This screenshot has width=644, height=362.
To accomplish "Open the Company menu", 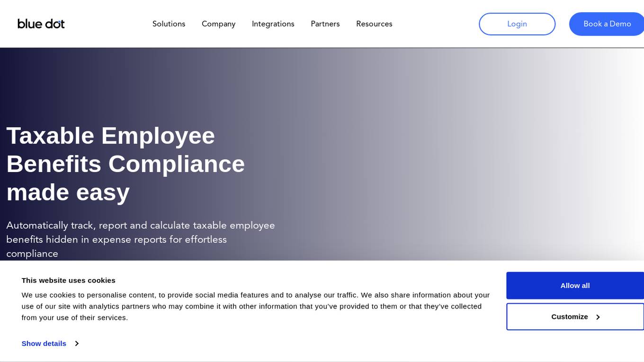I will point(218,24).
